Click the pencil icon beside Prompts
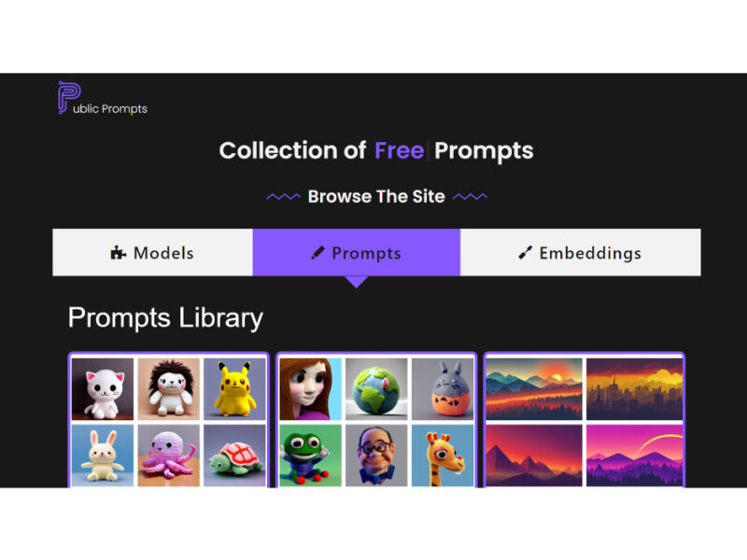 pyautogui.click(x=317, y=252)
